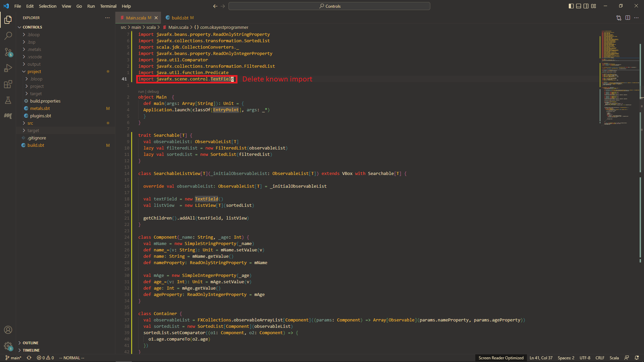The width and height of the screenshot is (644, 362).
Task: Switch to the build.sbt tab
Action: pyautogui.click(x=179, y=17)
